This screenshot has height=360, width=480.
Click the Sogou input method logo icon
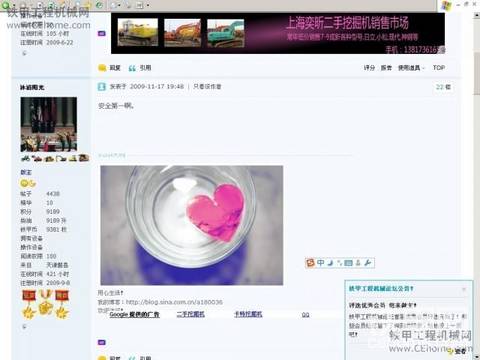(x=310, y=263)
